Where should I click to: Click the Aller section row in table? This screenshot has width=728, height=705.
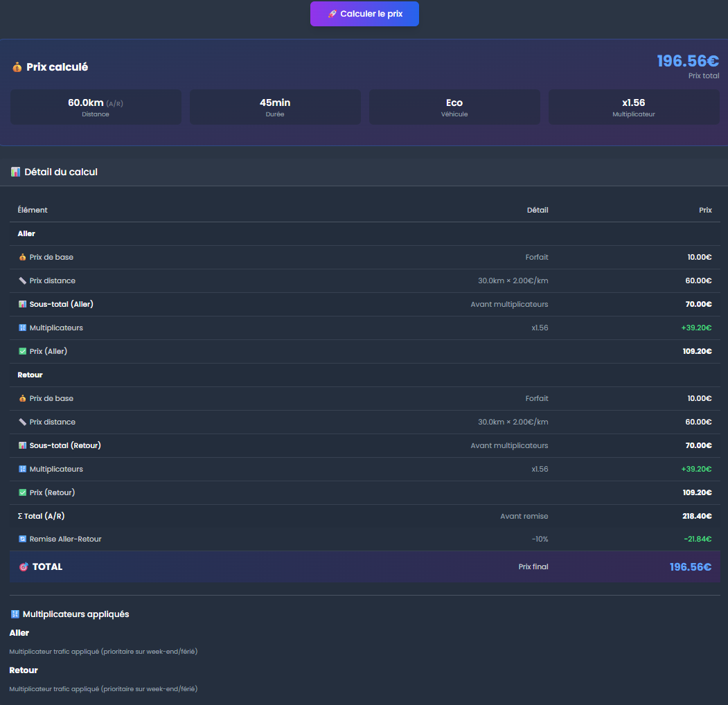pos(365,234)
